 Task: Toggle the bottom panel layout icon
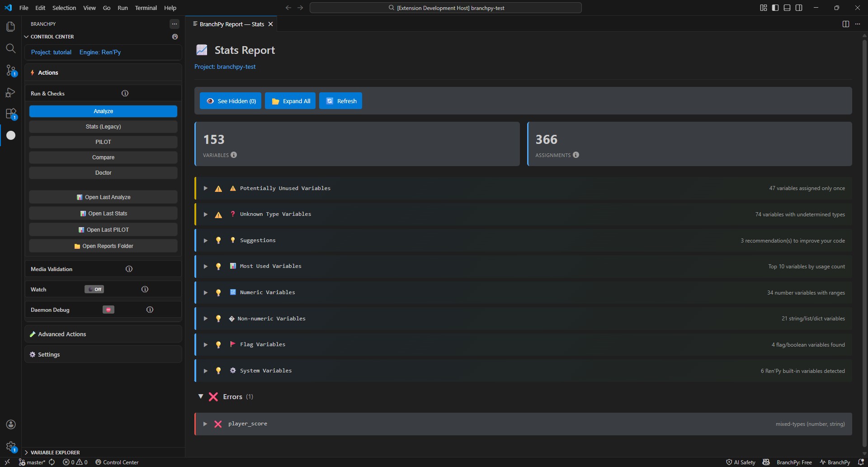(787, 8)
